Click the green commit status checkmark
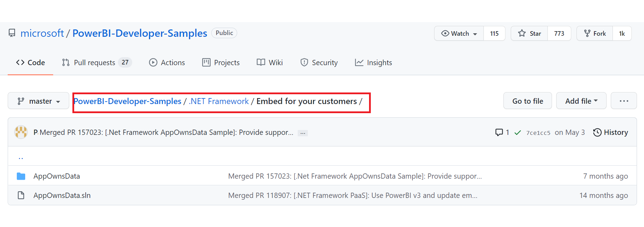Viewport: 644px width, 227px height. 518,132
